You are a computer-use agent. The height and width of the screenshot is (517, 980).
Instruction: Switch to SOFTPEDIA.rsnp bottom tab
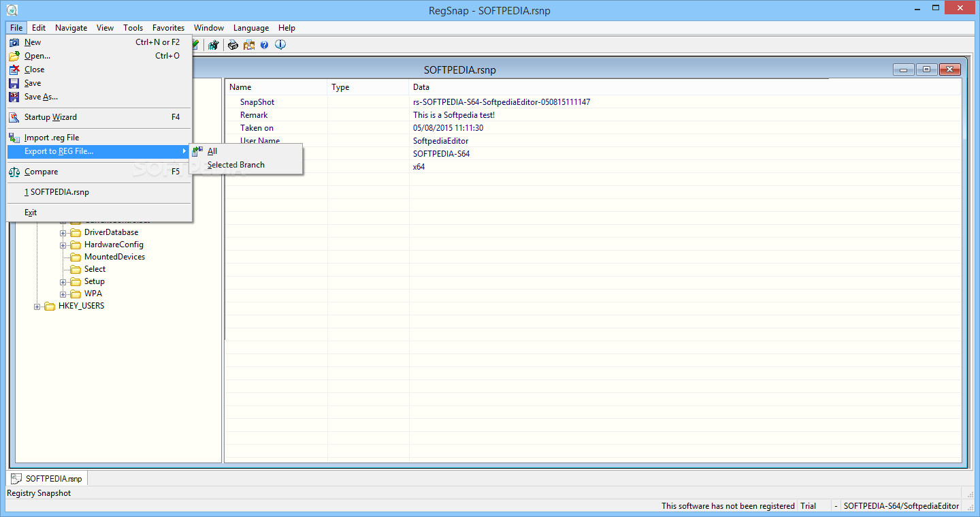coord(47,479)
